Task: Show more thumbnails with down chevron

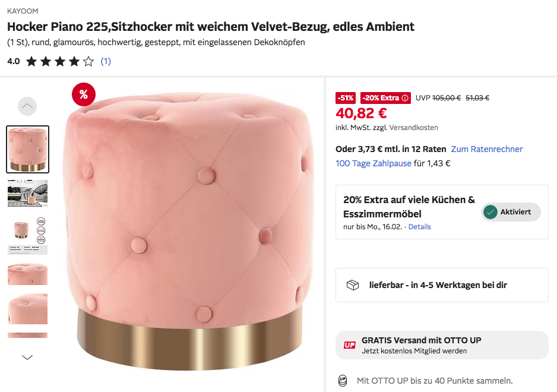Action: pyautogui.click(x=27, y=357)
